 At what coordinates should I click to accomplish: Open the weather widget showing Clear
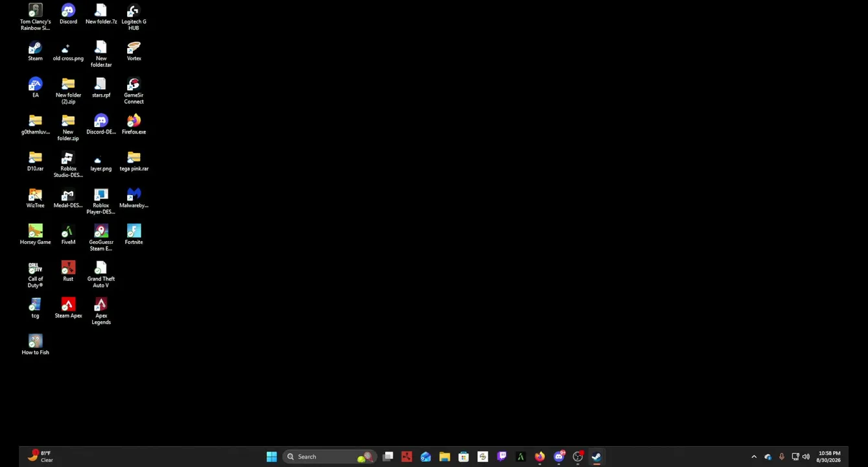tap(40, 457)
